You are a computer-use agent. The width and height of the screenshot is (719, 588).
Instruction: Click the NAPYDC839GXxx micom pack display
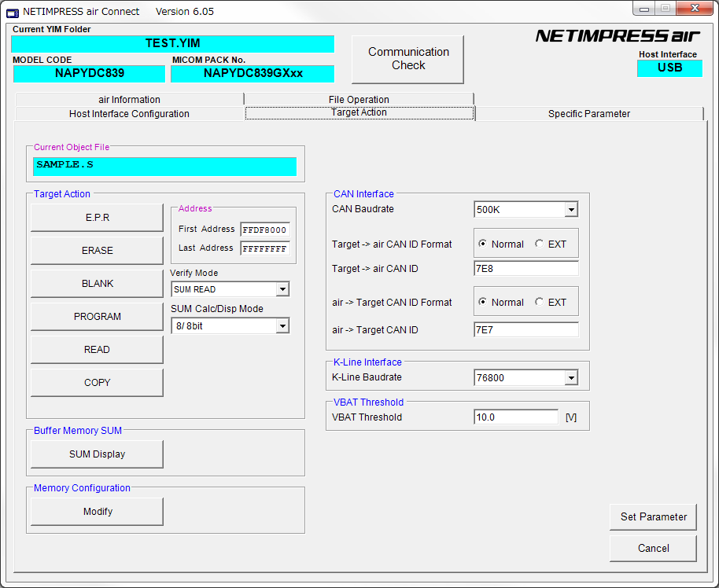[253, 73]
